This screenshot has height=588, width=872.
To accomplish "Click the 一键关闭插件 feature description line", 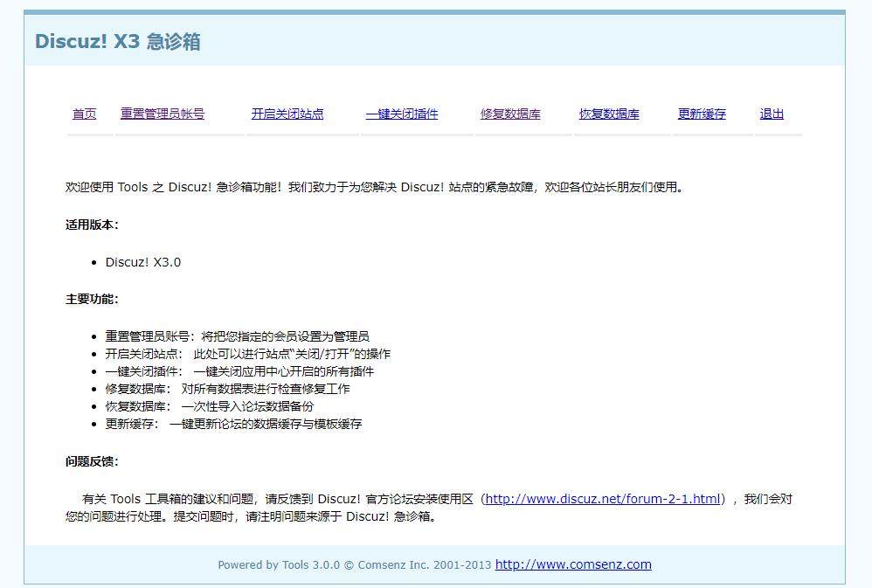I will pyautogui.click(x=239, y=371).
